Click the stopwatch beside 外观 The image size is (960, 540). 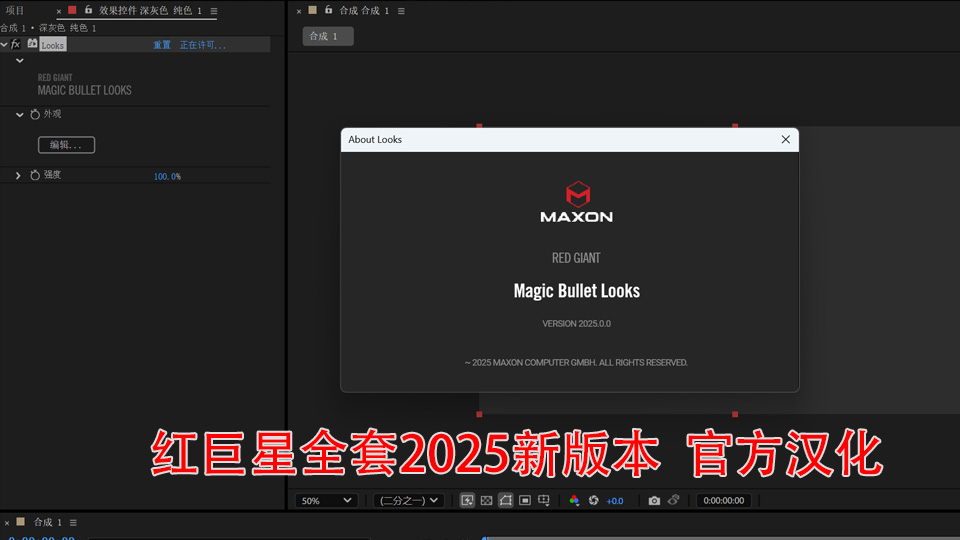click(x=35, y=115)
